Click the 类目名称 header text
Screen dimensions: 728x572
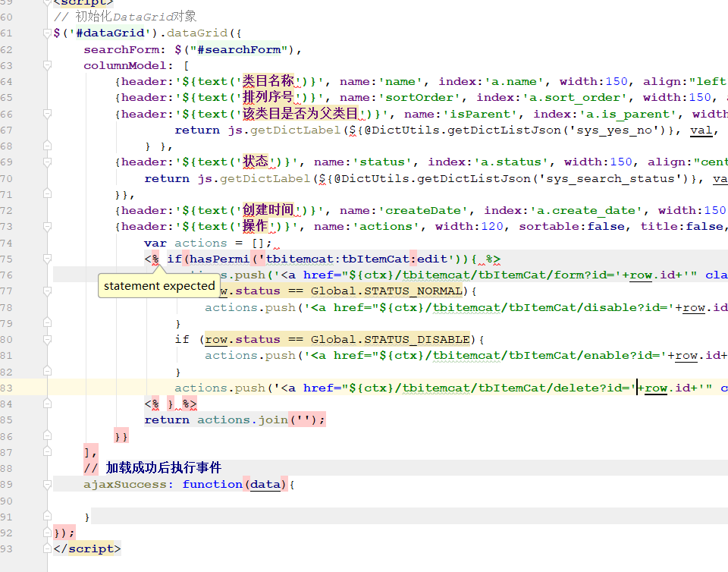click(268, 81)
